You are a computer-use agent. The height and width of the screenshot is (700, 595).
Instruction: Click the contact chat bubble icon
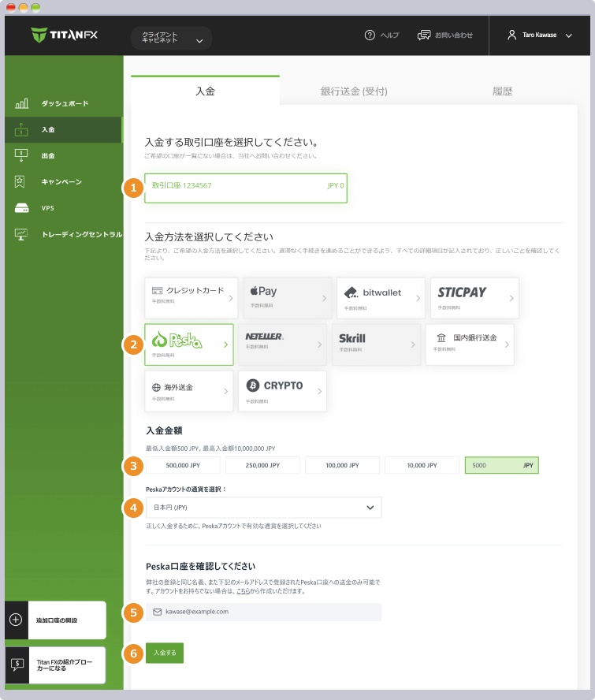point(424,35)
